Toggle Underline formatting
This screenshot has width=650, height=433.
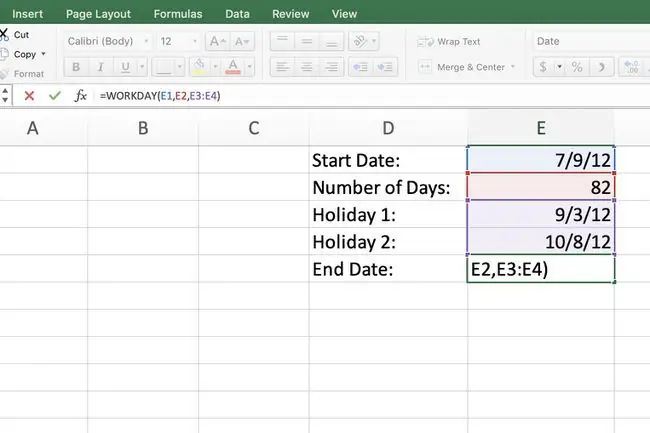[125, 67]
